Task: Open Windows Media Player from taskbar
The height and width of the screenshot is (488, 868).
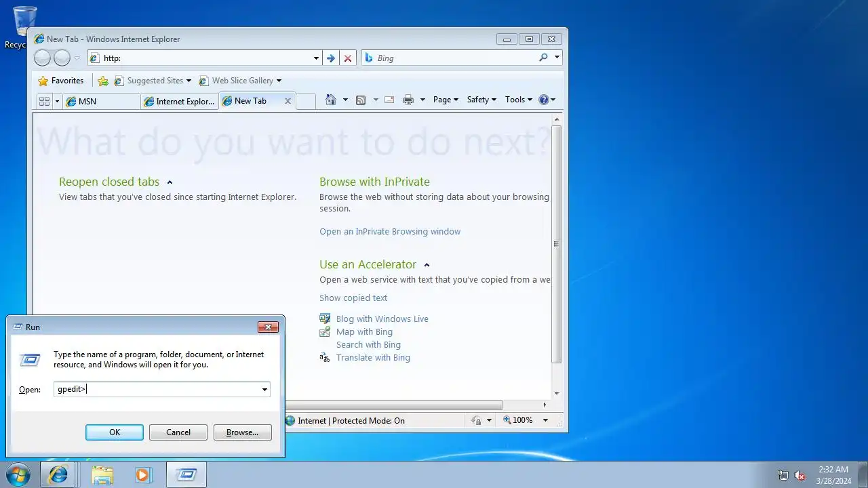Action: [x=143, y=474]
